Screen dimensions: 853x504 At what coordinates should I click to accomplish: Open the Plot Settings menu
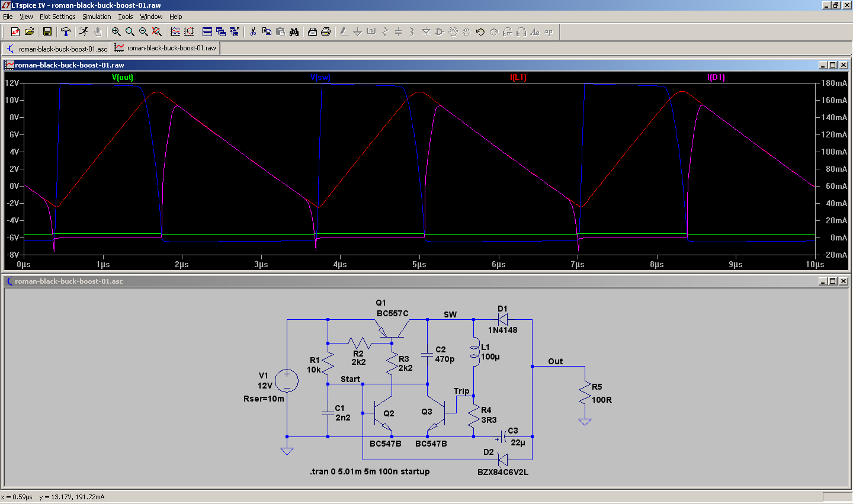point(57,17)
